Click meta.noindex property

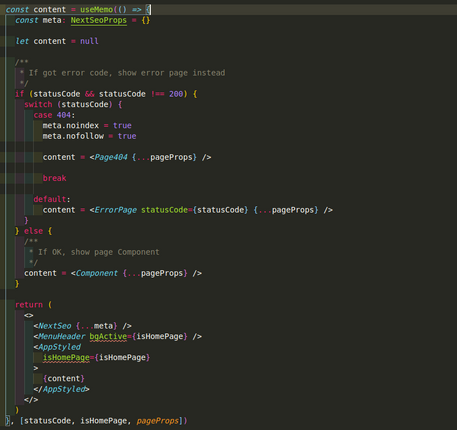71,125
